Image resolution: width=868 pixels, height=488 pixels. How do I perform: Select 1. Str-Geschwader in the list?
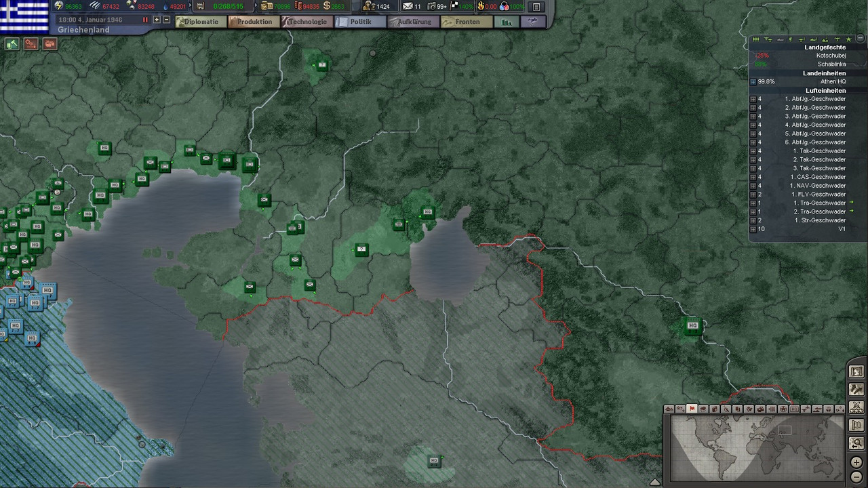(x=820, y=220)
